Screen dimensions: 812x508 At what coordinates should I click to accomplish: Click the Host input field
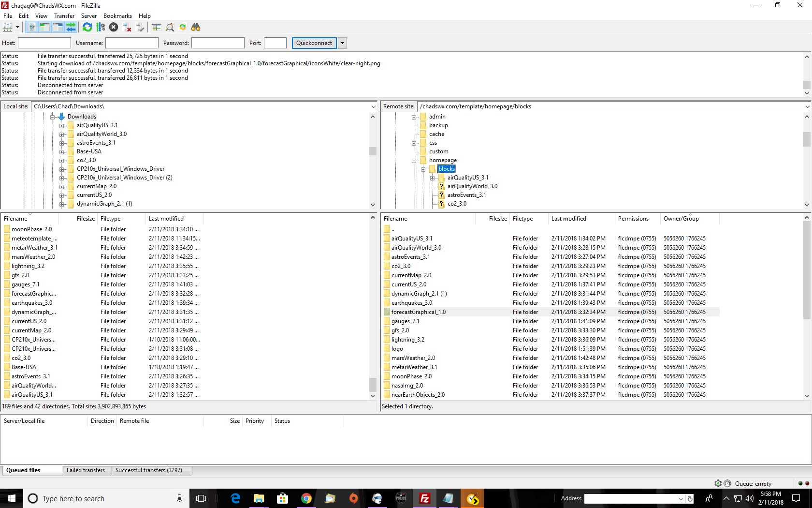[x=44, y=43]
